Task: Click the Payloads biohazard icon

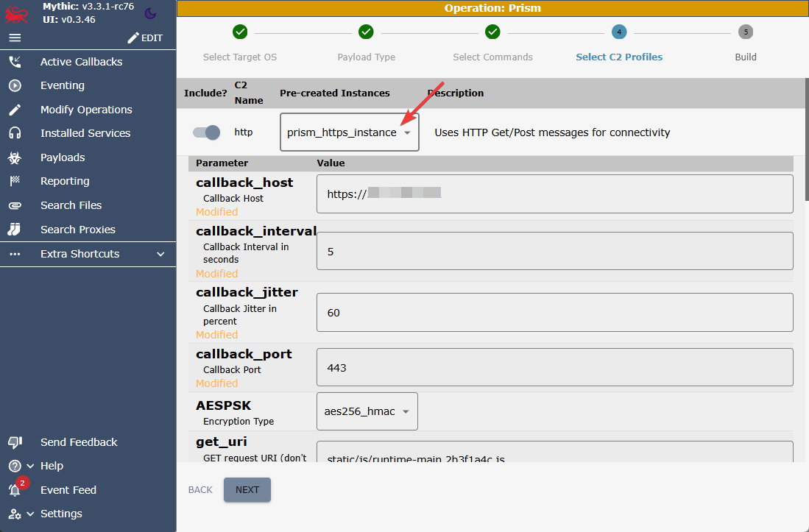Action: [15, 157]
